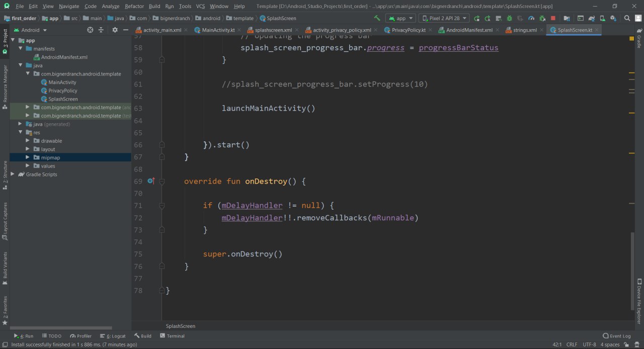Fold the onDestroy function at line 69
The width and height of the screenshot is (644, 349).
[x=162, y=182]
